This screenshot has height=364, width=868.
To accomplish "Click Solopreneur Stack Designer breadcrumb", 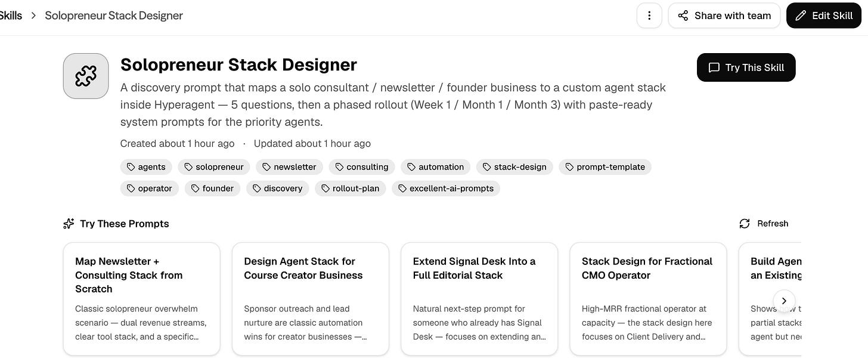I will point(114,16).
